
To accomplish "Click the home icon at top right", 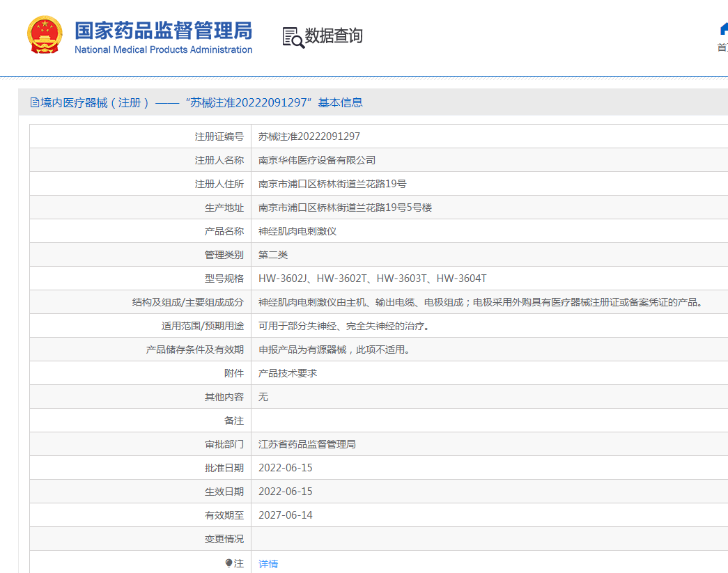I will [x=724, y=30].
